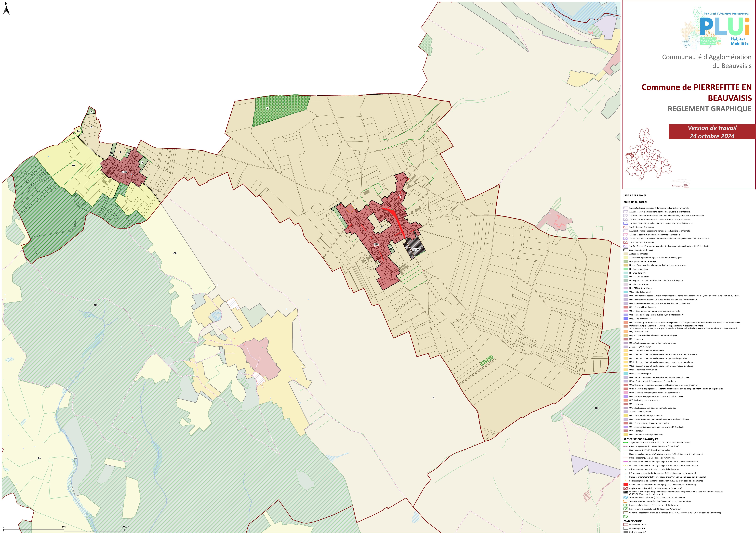Click the Espaces verts protégés hatched symbol

click(x=626, y=509)
